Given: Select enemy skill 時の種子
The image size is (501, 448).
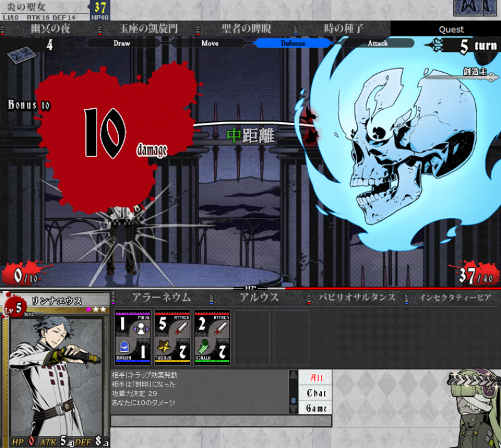Looking at the screenshot, I should click(343, 29).
